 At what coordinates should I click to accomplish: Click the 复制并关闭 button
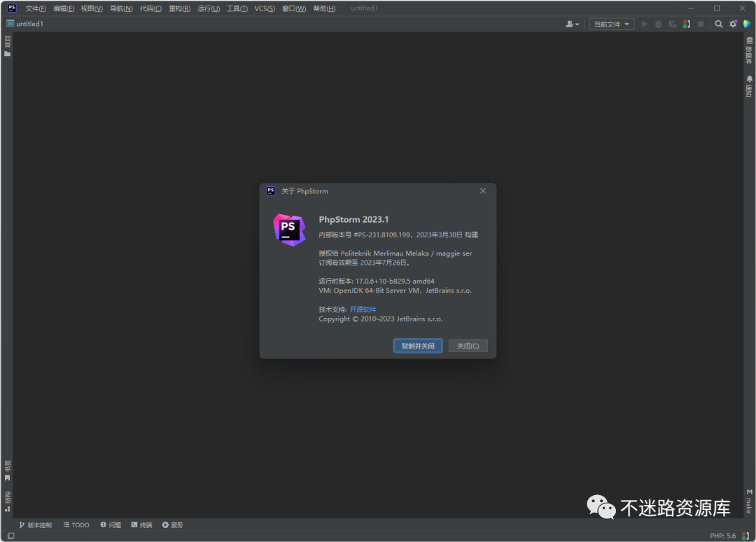418,346
